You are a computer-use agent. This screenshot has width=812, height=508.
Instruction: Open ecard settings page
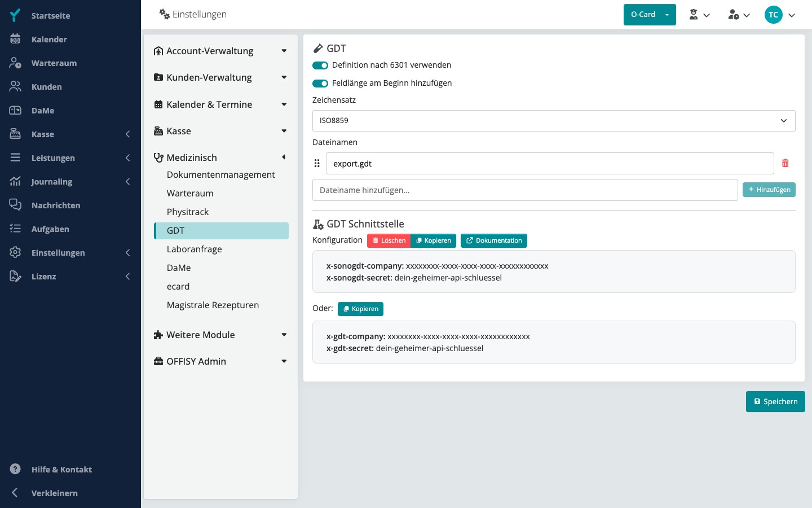click(221, 286)
